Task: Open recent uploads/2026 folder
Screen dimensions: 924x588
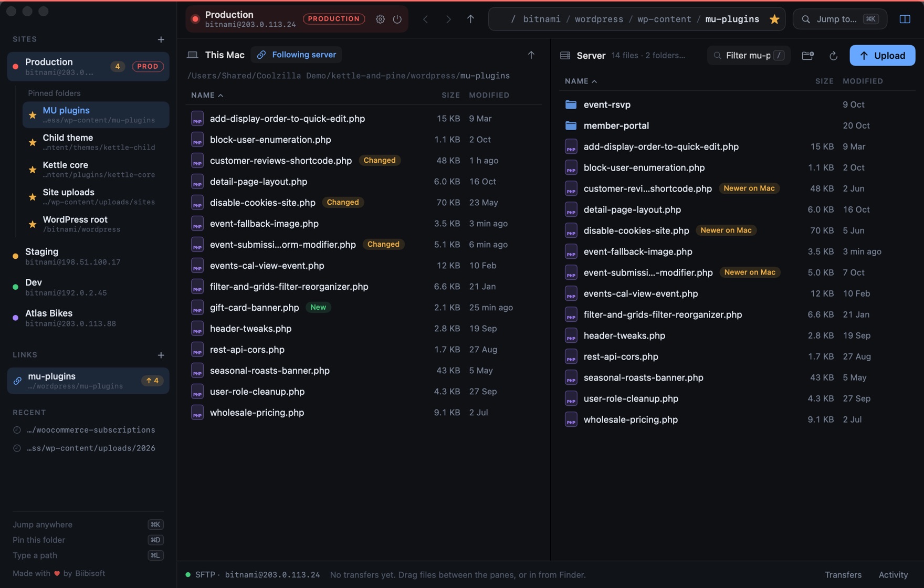Action: click(88, 448)
